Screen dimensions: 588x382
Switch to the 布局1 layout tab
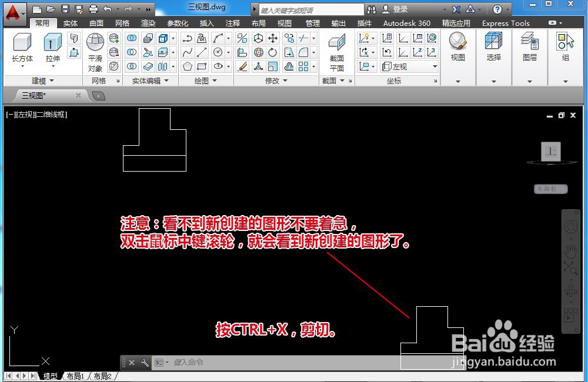coord(75,376)
